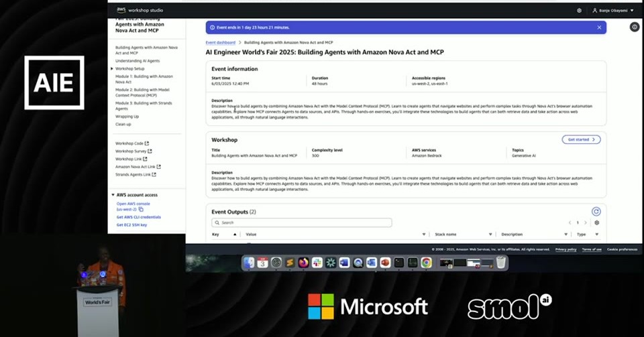The image size is (644, 337).
Task: Launch Sublime Text from the dock
Action: coord(290,263)
